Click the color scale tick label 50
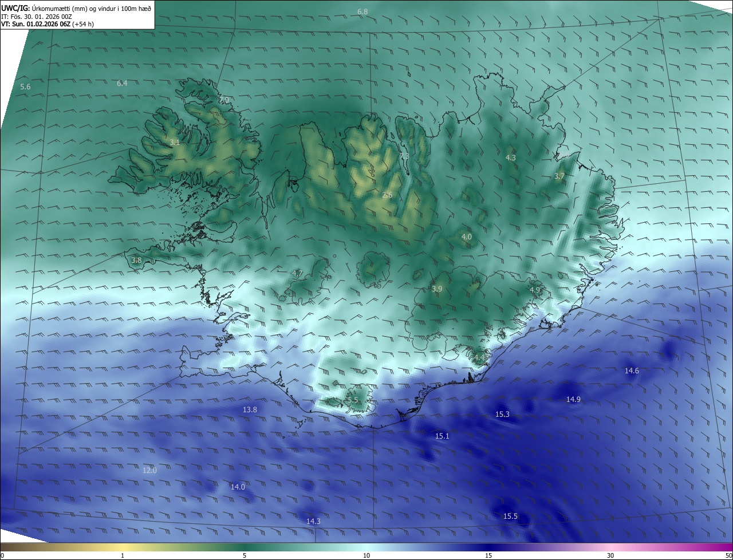 point(728,555)
